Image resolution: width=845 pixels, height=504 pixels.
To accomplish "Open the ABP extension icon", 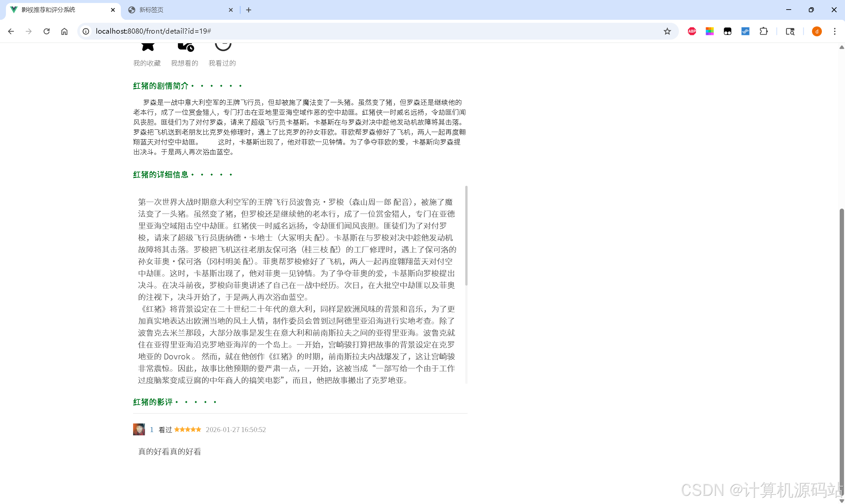I will tap(691, 31).
